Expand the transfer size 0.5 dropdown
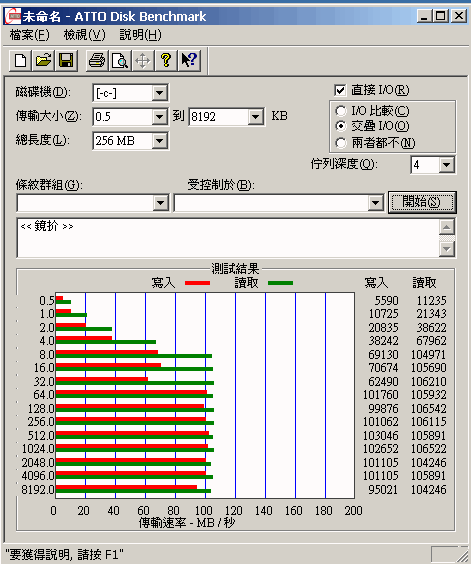This screenshot has width=471, height=564. coord(159,117)
